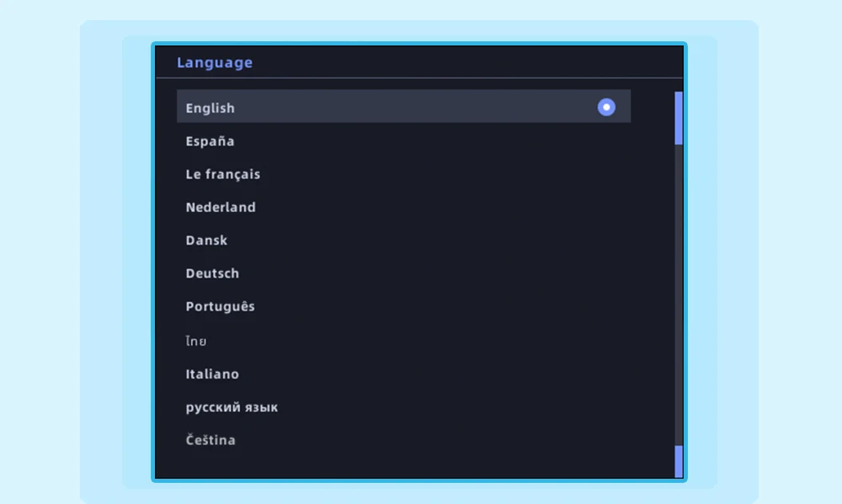Click the English row label

tap(210, 108)
